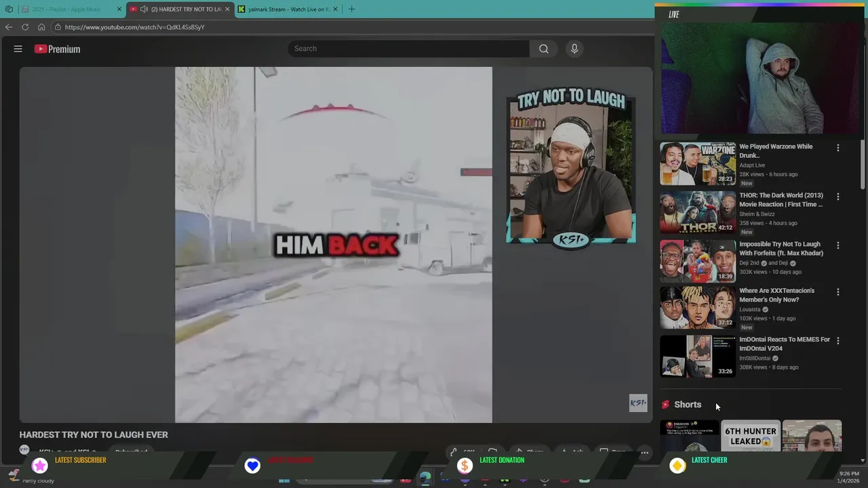Go to YouTube Premium home logo
Viewport: 868px width, 488px height.
58,49
